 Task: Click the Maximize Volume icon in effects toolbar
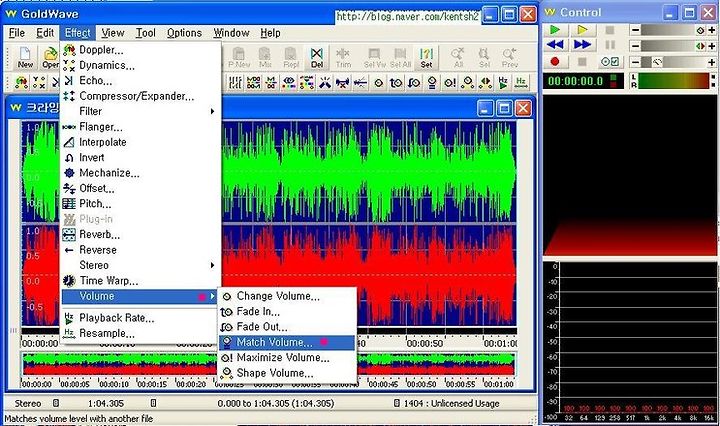[x=450, y=83]
